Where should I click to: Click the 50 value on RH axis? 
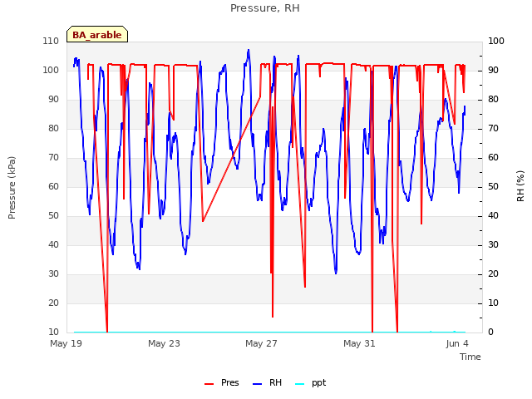[x=493, y=186]
